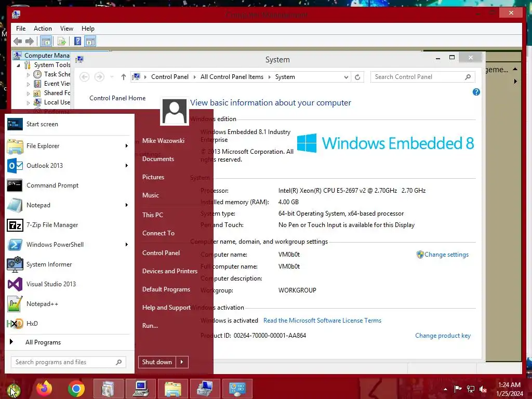Click Change product key link
The height and width of the screenshot is (399, 532).
click(443, 336)
